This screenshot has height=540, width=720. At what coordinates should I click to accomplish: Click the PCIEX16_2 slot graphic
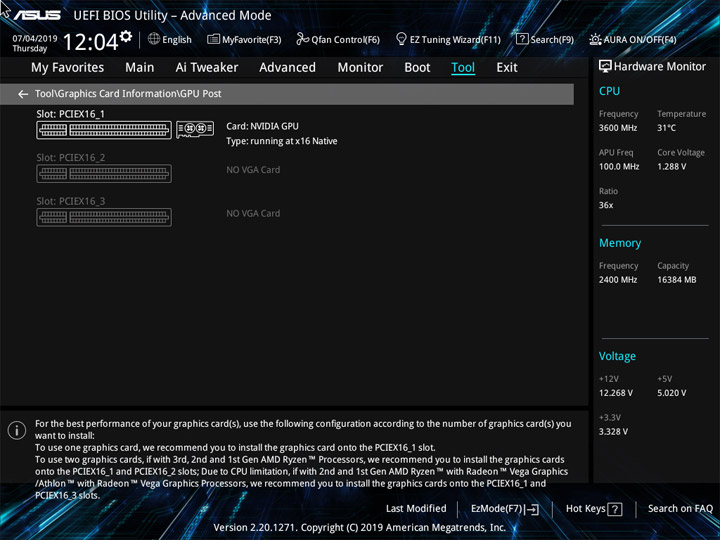[104, 174]
